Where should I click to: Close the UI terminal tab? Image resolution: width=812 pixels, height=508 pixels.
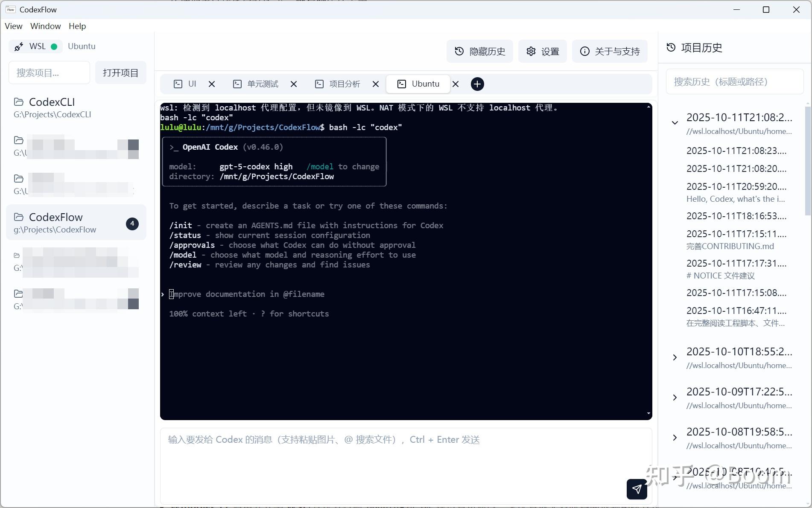tap(211, 84)
